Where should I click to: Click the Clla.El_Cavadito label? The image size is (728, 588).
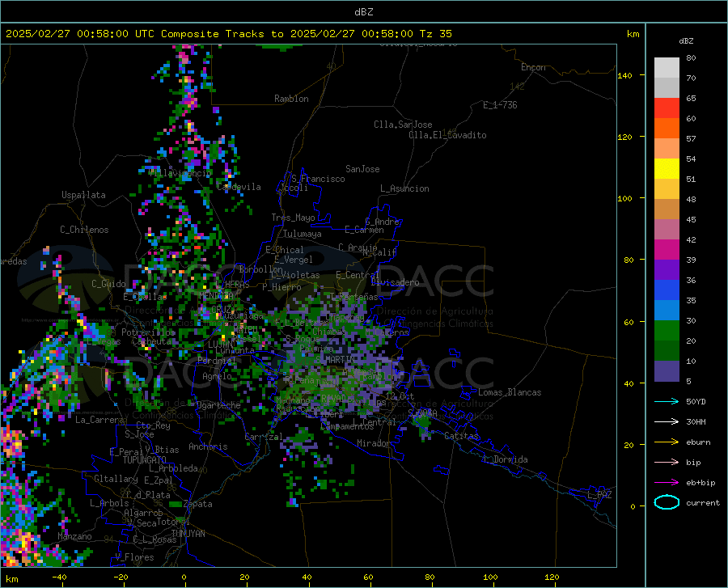447,135
